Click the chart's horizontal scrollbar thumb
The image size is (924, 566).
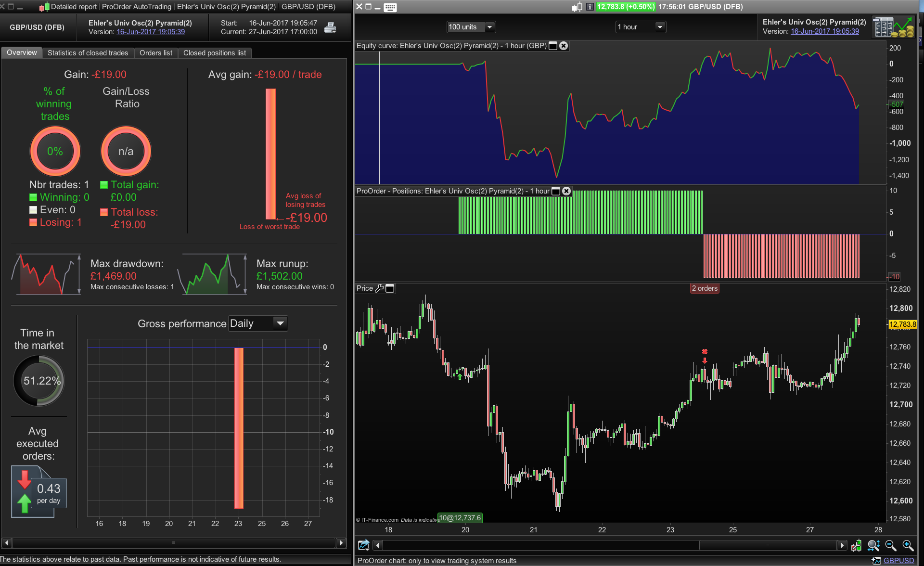[x=768, y=545]
